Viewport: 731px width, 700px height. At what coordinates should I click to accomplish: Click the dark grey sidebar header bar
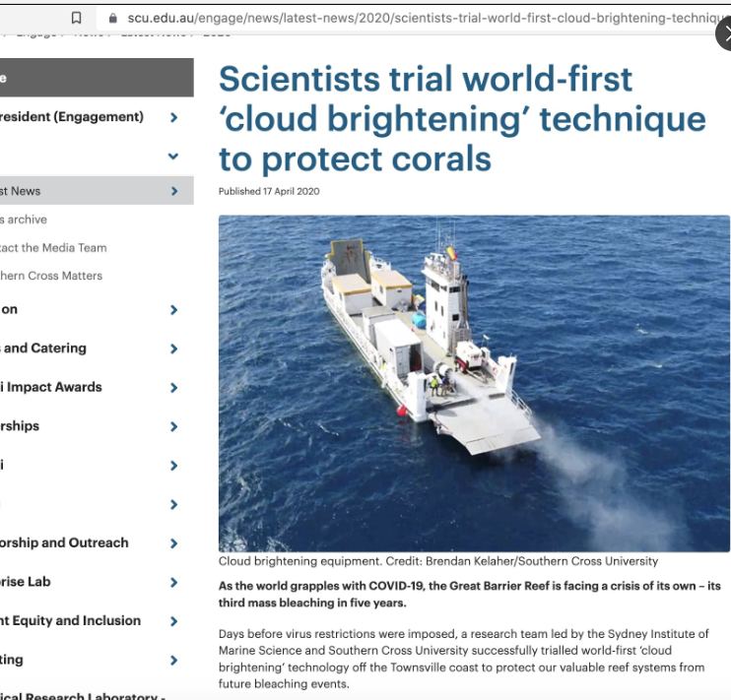point(97,78)
